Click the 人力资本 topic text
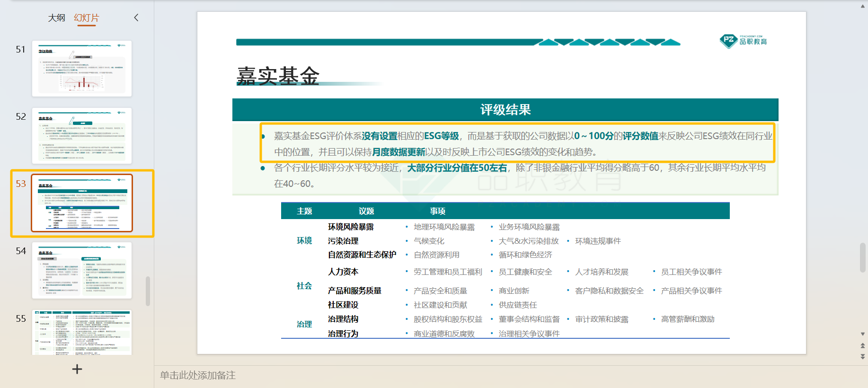868x388 pixels. 343,272
